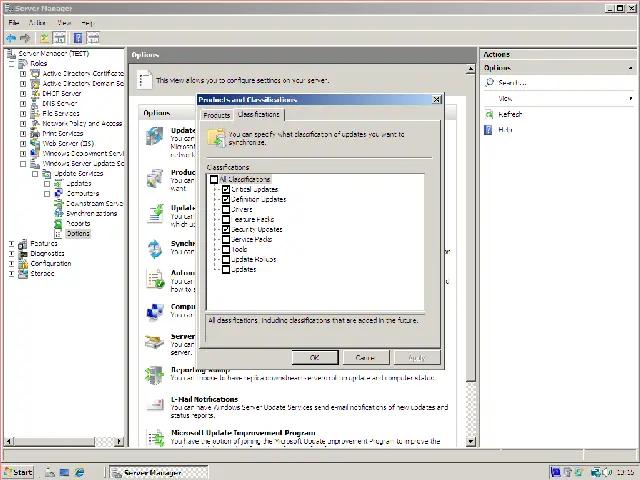Click the Apply button in the dialog
Image resolution: width=640 pixels, height=480 pixels.
coord(417,358)
